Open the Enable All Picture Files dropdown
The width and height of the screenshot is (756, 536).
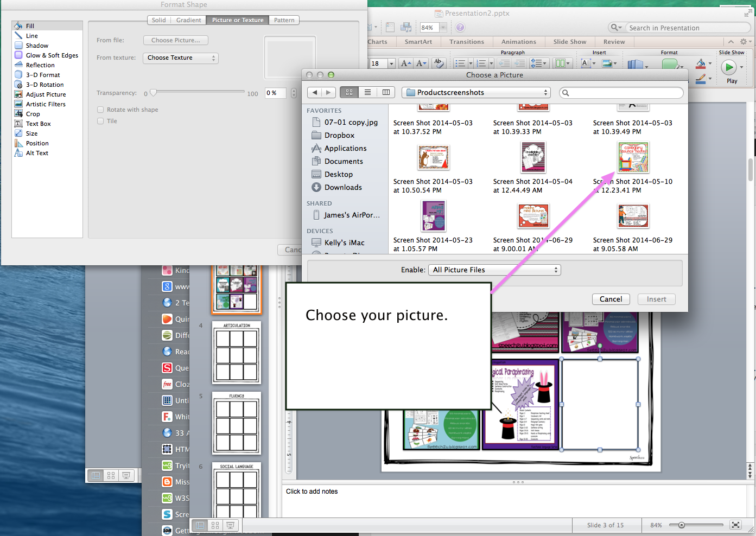coord(494,270)
